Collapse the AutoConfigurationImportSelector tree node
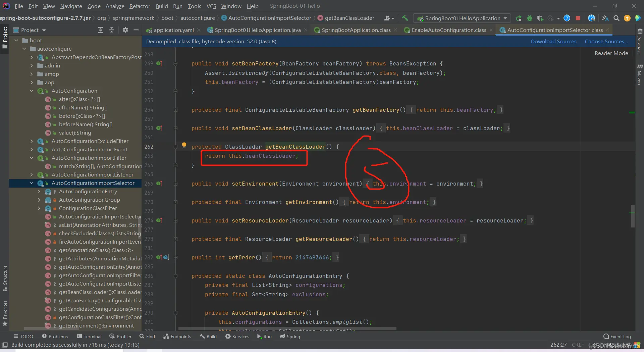Screen dimensions: 644x352 (32, 183)
